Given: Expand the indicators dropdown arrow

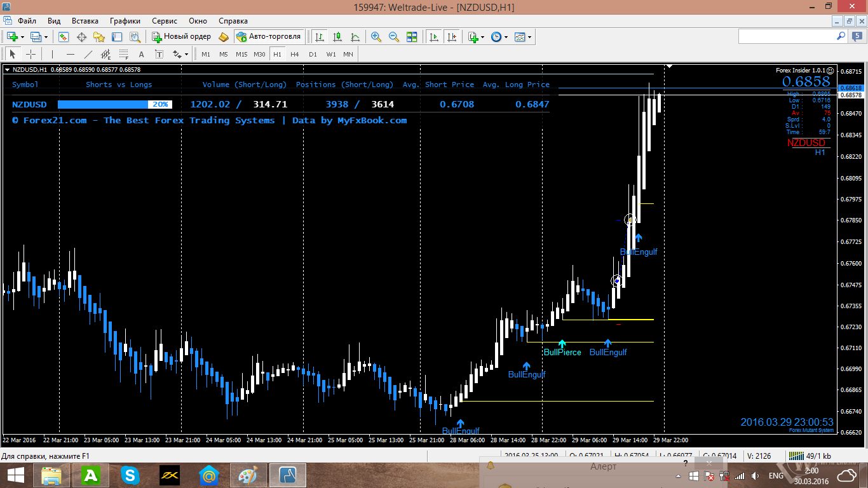Looking at the screenshot, I should [x=483, y=37].
